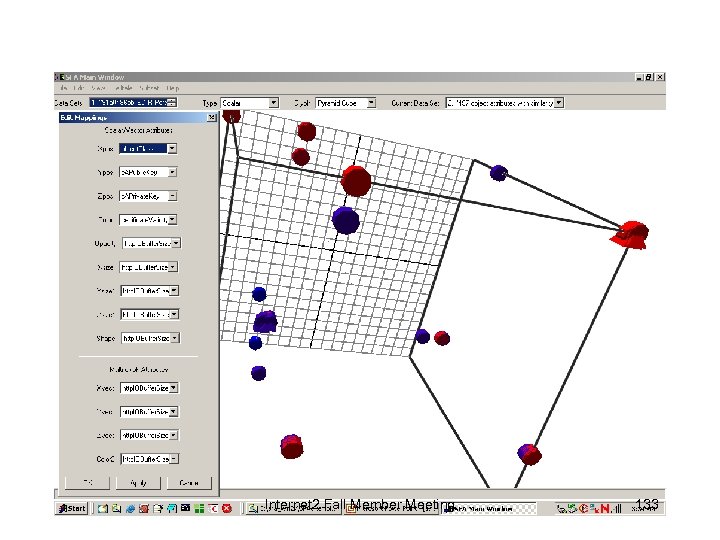The width and height of the screenshot is (720, 540).
Task: Open the Shape mapping dropdown
Action: pos(174,338)
